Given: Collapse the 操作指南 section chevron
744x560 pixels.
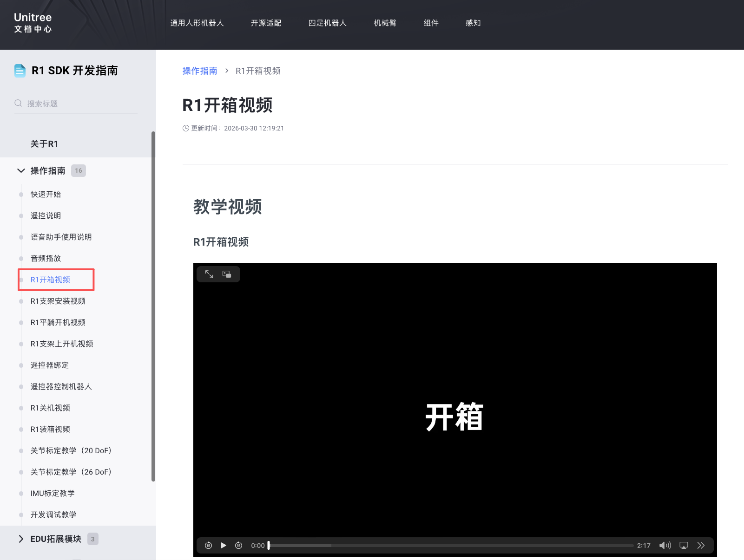Looking at the screenshot, I should [21, 170].
